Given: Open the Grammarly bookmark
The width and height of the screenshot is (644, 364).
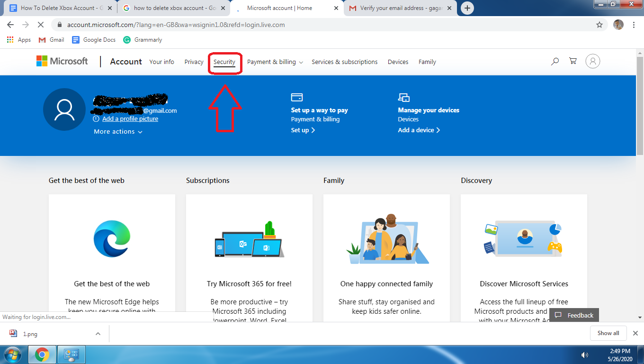Looking at the screenshot, I should (143, 40).
